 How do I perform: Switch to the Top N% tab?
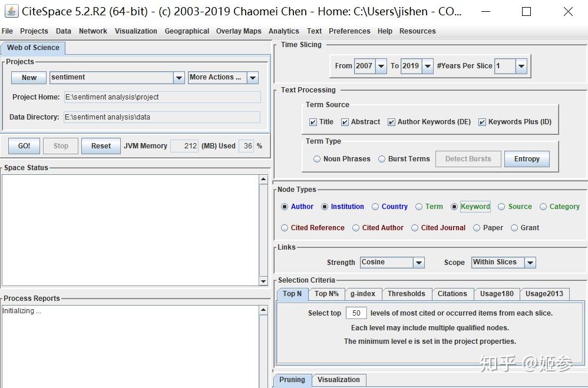(x=326, y=294)
